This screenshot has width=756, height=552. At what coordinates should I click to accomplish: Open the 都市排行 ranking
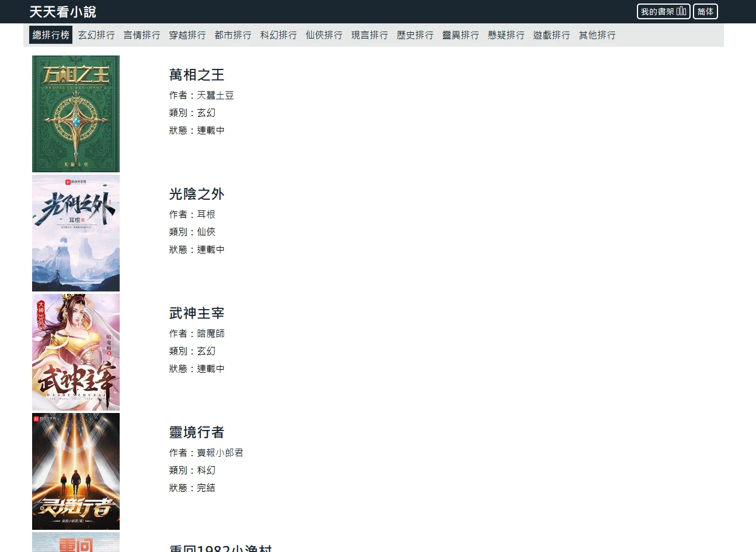click(x=233, y=35)
